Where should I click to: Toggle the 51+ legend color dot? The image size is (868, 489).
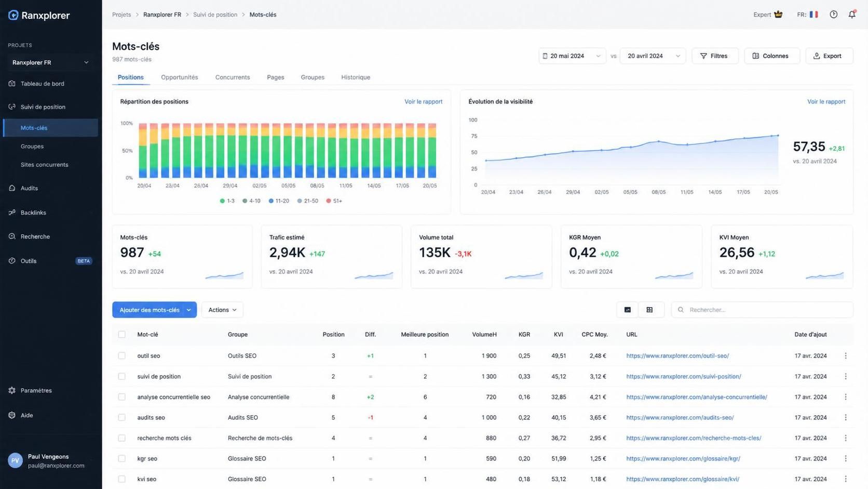click(329, 201)
